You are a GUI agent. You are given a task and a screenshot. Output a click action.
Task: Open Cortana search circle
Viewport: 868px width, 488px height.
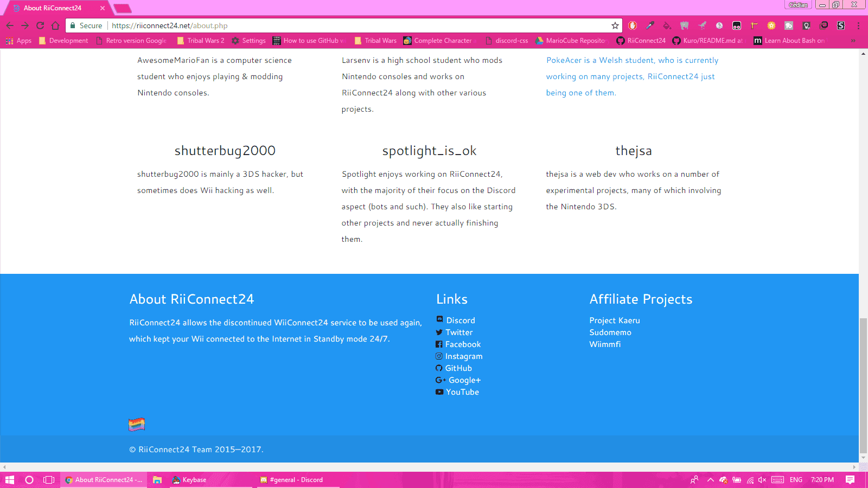pos(29,480)
